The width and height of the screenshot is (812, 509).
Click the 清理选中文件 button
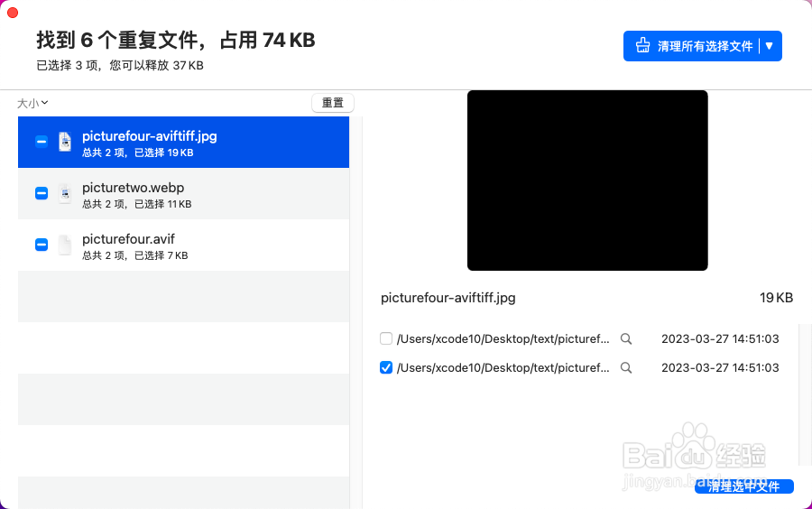click(x=744, y=486)
